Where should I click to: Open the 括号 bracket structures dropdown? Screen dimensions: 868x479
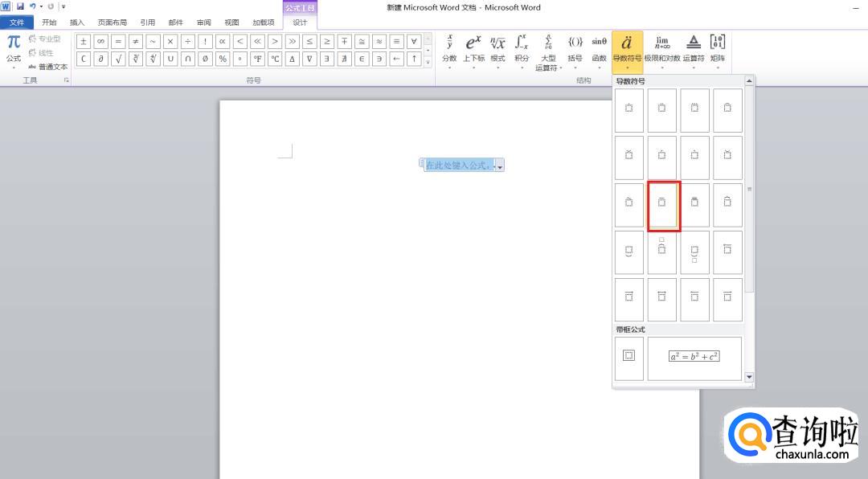[575, 51]
